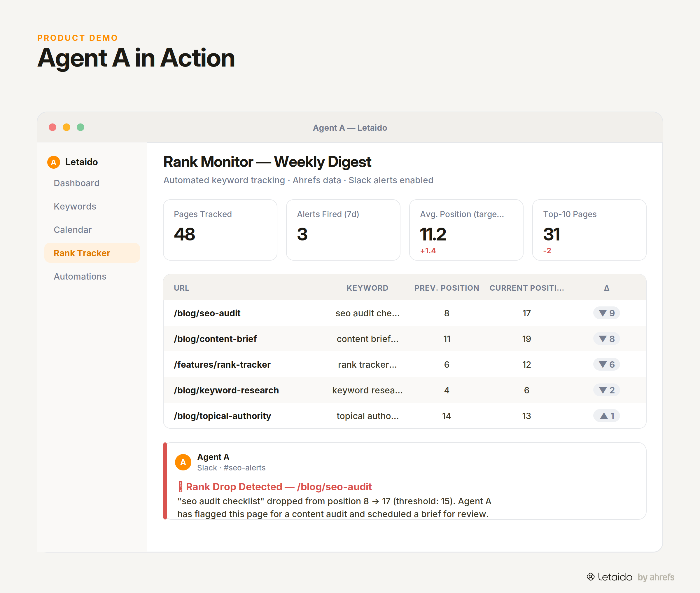Click the 'content brief...' keyword cell
700x593 pixels.
[367, 339]
